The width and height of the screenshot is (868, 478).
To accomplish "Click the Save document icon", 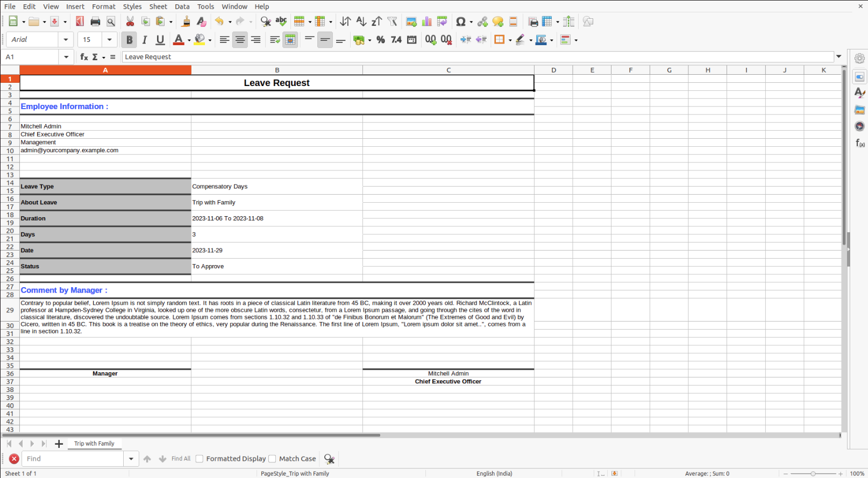I will [x=55, y=22].
